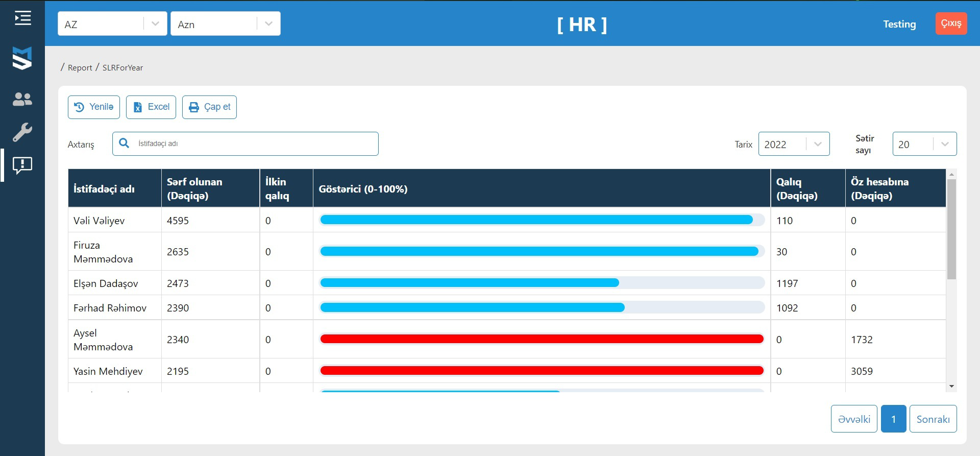Viewport: 980px width, 456px height.
Task: Log out using the Çıxış button
Action: coord(951,23)
